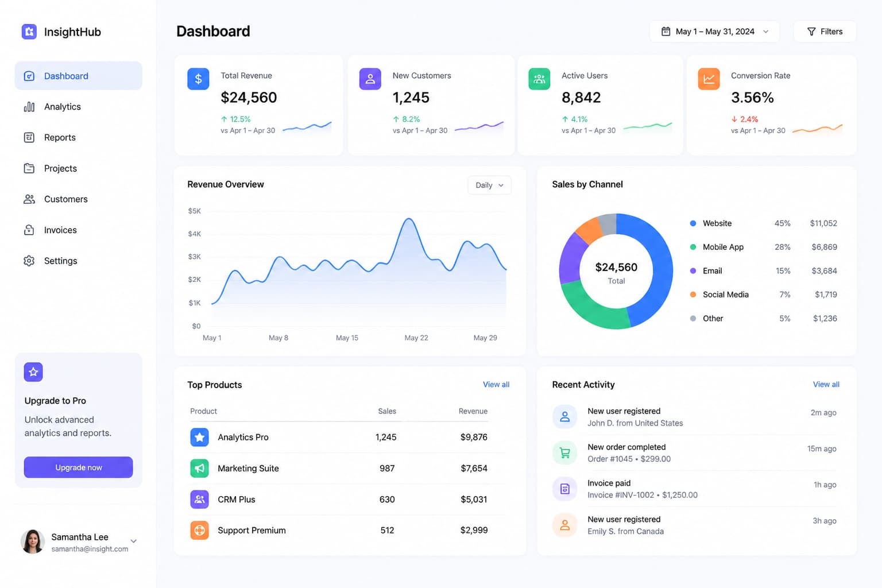Image resolution: width=882 pixels, height=588 pixels.
Task: Click Emily S. registration user icon
Action: tap(564, 525)
